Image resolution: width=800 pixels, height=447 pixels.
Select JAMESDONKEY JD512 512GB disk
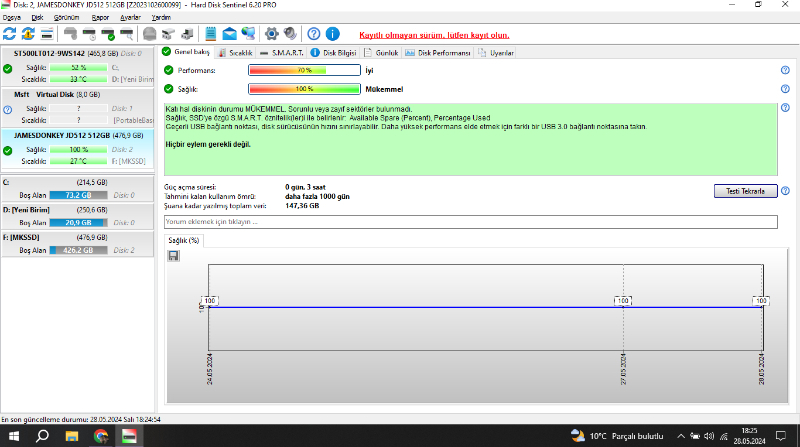78,148
